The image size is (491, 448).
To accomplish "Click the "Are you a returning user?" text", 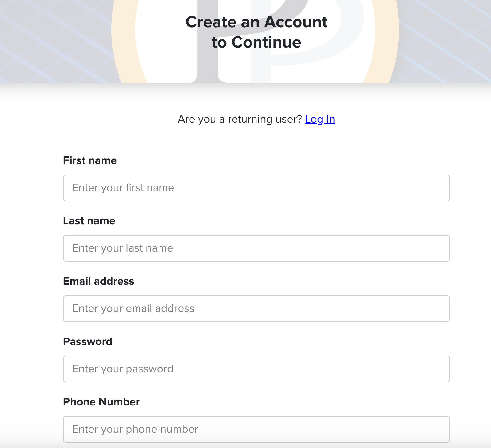I will 240,119.
